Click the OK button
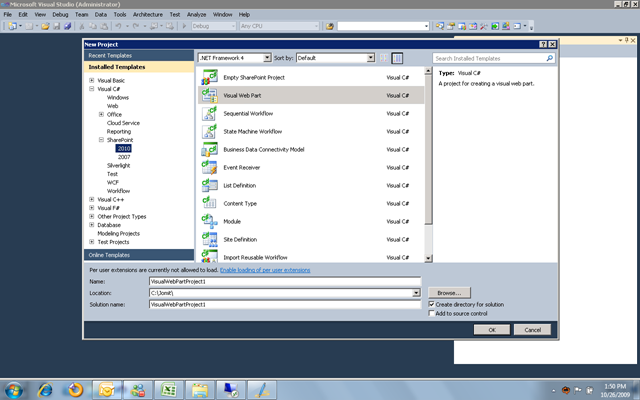 [492, 330]
